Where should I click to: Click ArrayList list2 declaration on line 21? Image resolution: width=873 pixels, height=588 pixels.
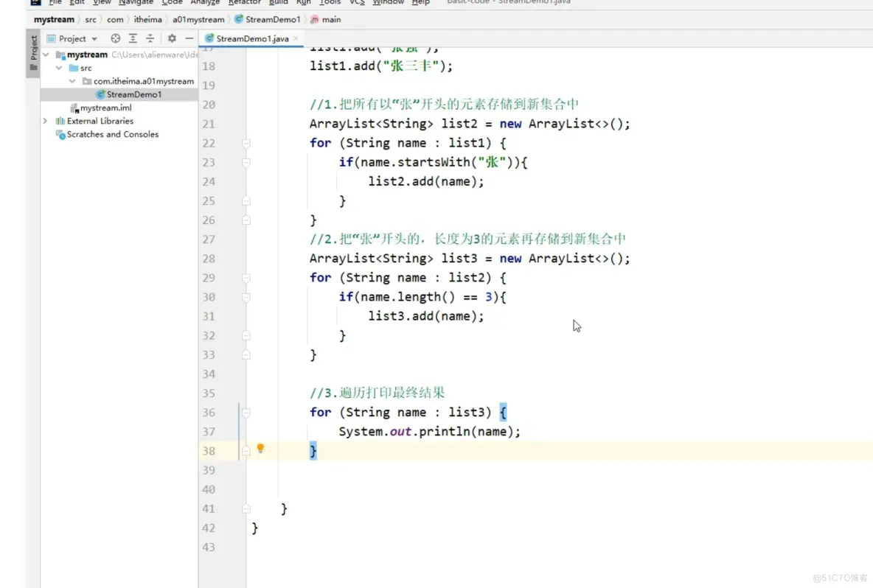coord(470,124)
